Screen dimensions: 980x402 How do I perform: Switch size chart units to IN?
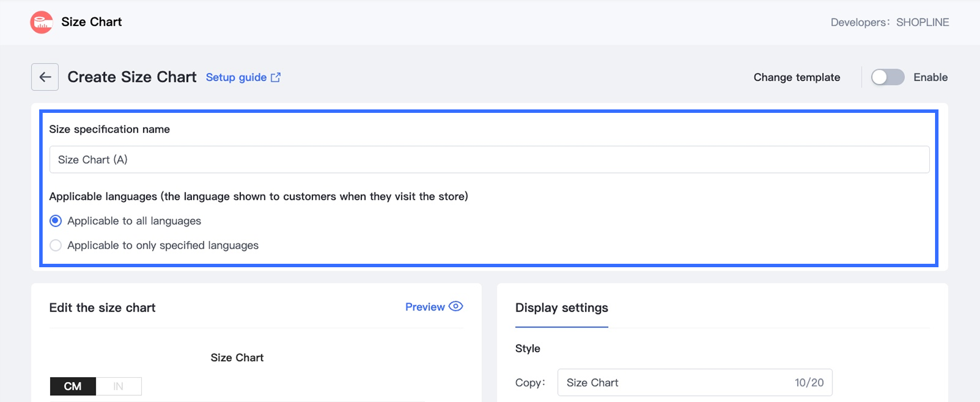tap(118, 386)
